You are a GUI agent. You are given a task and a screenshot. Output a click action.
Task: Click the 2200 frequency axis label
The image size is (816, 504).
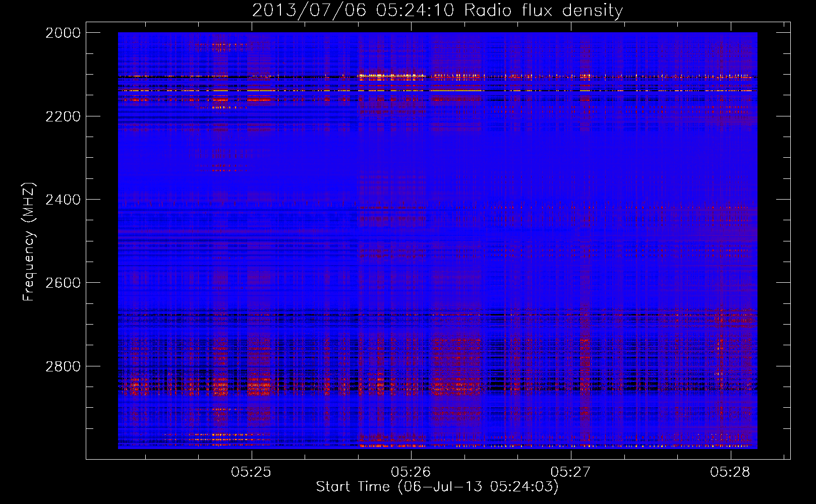point(63,116)
